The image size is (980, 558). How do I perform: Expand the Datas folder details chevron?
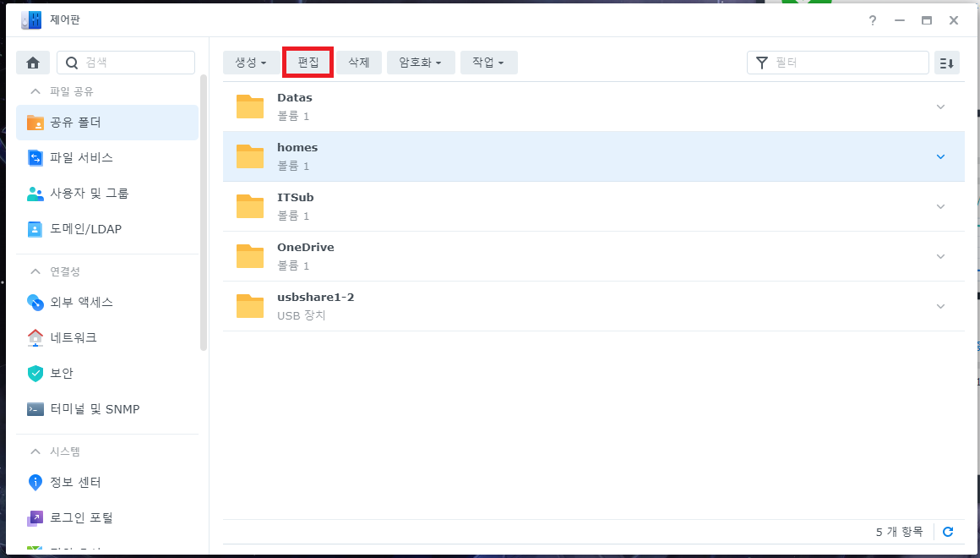[940, 107]
